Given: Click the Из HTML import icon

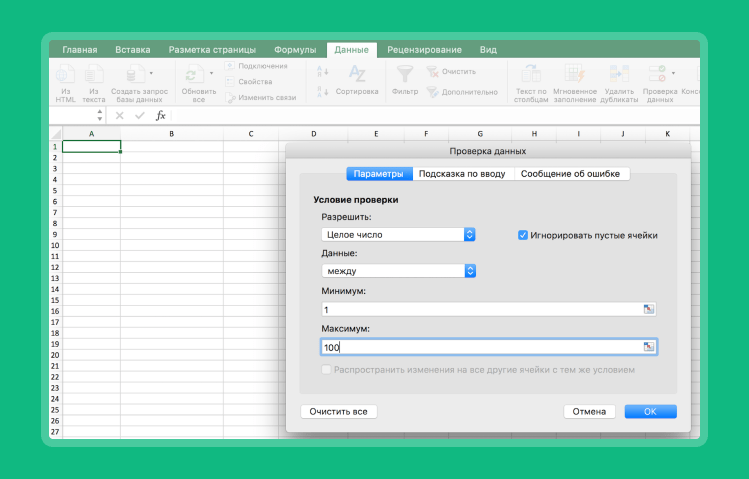Looking at the screenshot, I should coord(65,74).
